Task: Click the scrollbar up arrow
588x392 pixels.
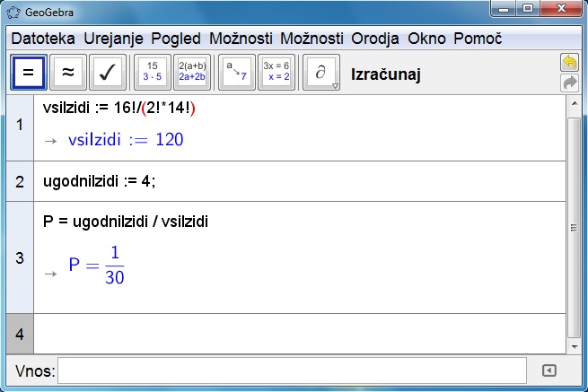Action: (x=575, y=103)
